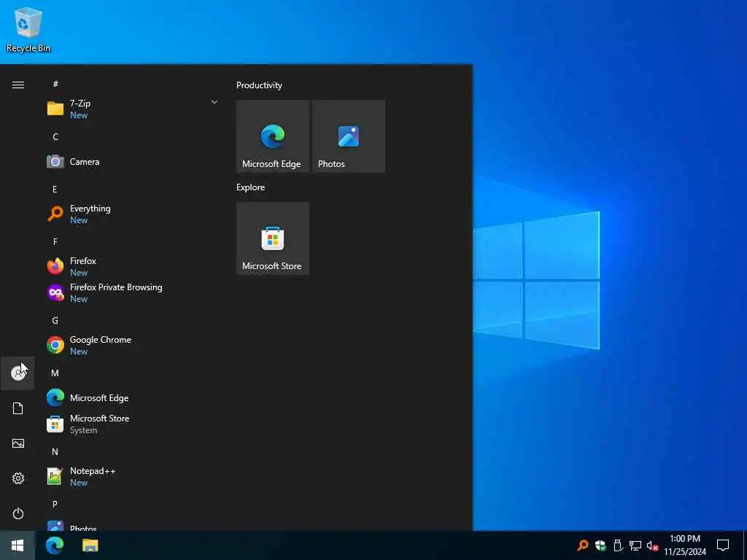Viewport: 747px width, 560px height.
Task: Open the network tray icon
Action: pos(635,545)
